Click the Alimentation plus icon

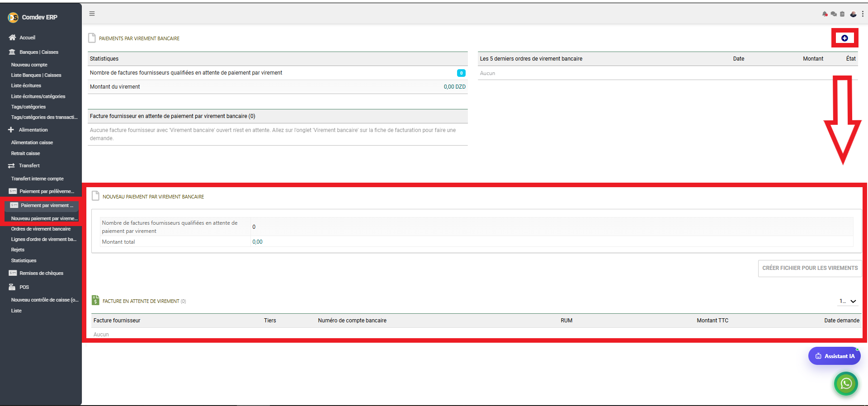coord(11,130)
